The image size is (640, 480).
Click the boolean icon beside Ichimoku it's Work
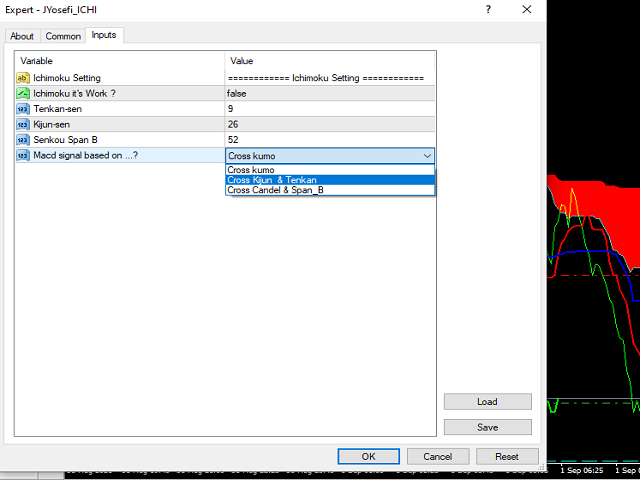23,93
